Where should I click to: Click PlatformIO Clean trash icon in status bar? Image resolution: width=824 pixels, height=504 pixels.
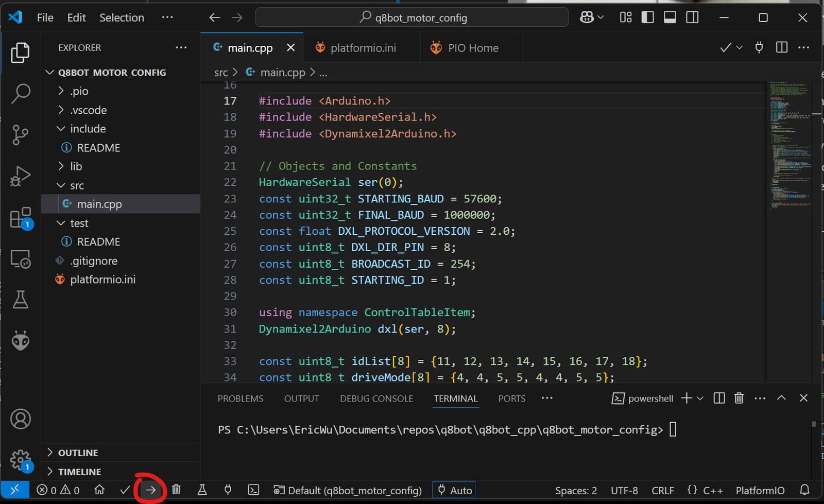176,490
